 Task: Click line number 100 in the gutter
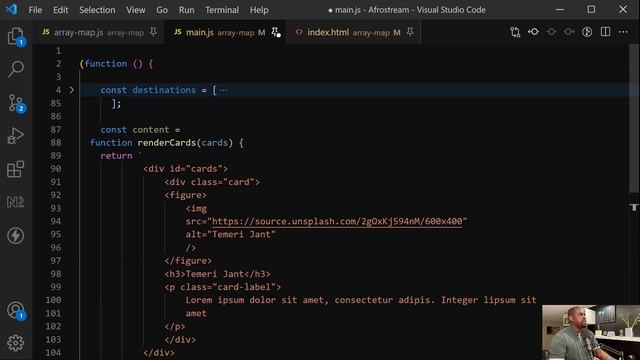(x=53, y=300)
